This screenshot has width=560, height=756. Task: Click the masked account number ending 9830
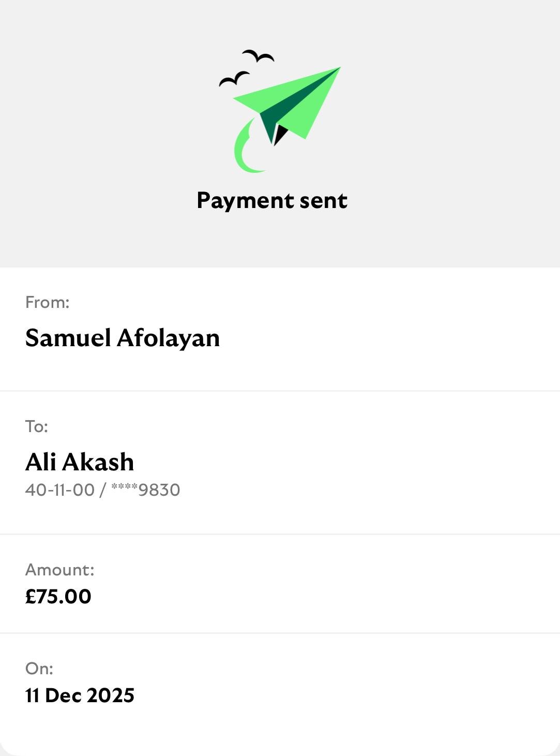point(145,490)
